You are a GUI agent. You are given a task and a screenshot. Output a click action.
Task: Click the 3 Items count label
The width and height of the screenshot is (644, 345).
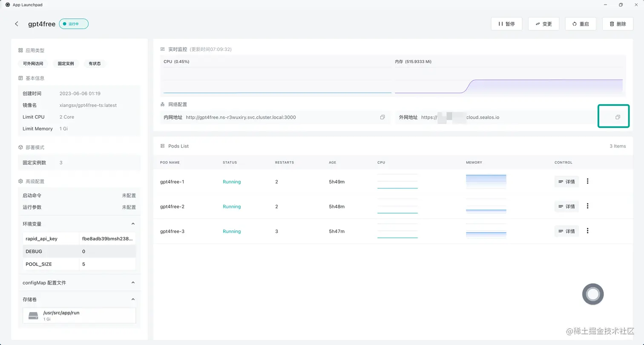click(618, 146)
